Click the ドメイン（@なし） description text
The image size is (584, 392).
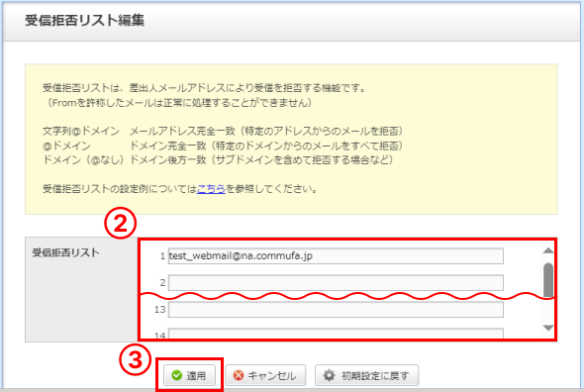pyautogui.click(x=83, y=159)
